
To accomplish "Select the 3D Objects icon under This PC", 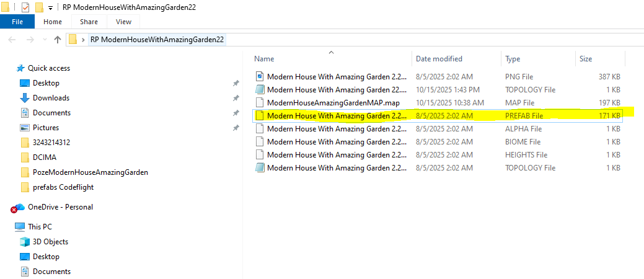I will (x=25, y=242).
